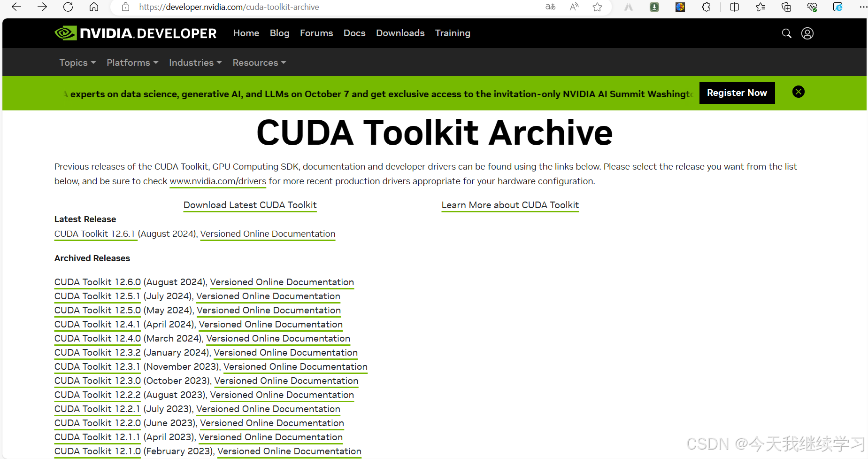This screenshot has width=868, height=459.
Task: Open Versioned Online Documentation for 12.3.1
Action: point(295,367)
